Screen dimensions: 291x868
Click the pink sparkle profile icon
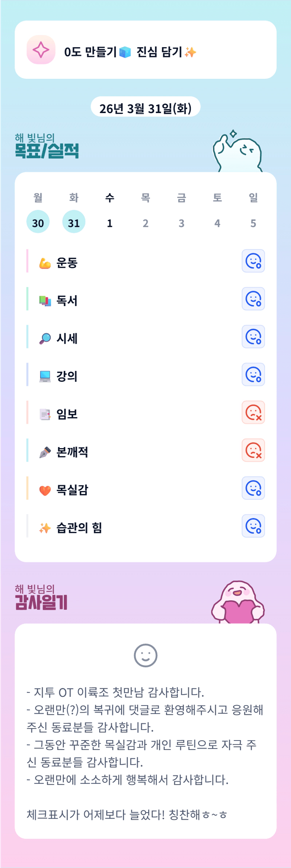41,50
